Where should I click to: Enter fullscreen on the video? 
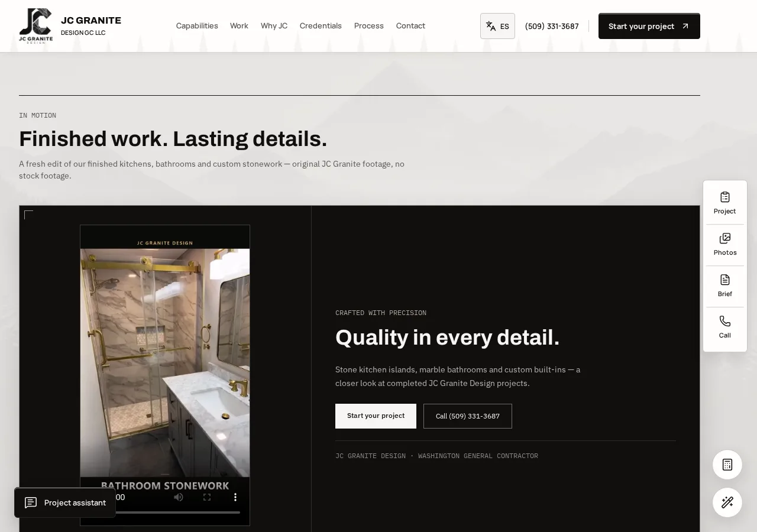point(207,497)
